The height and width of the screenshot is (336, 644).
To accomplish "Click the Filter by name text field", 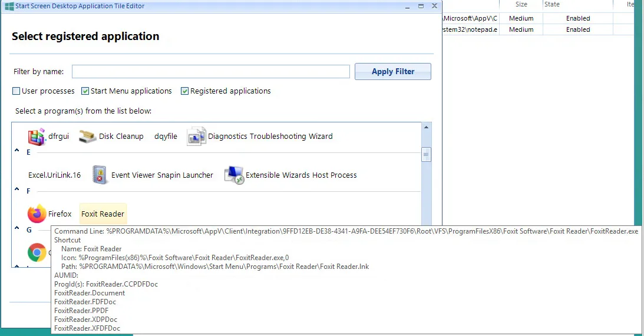I will [211, 72].
